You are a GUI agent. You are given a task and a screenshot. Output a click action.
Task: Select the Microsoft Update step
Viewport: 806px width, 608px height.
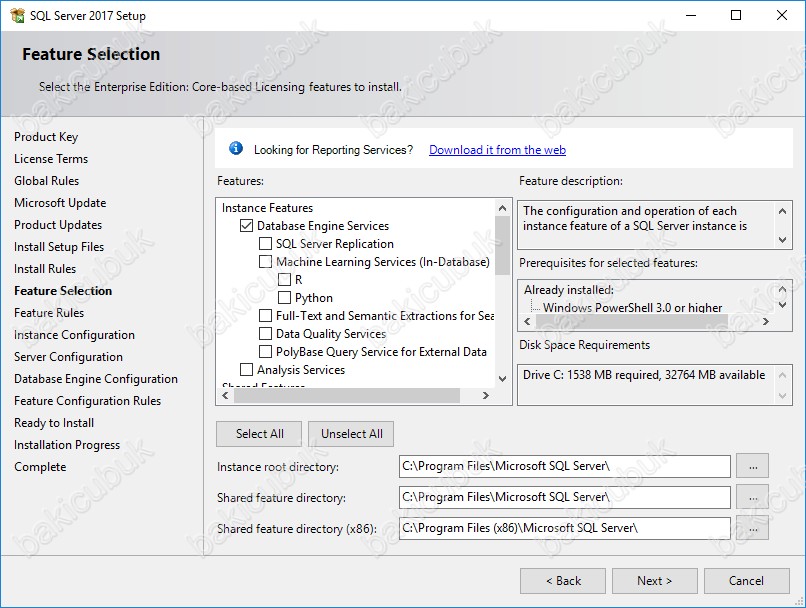(60, 203)
